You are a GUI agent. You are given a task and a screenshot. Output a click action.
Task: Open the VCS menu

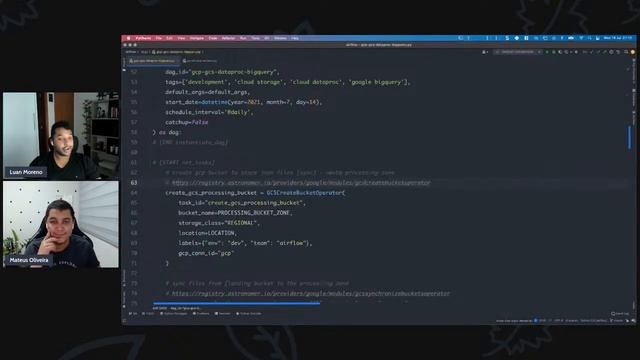267,38
